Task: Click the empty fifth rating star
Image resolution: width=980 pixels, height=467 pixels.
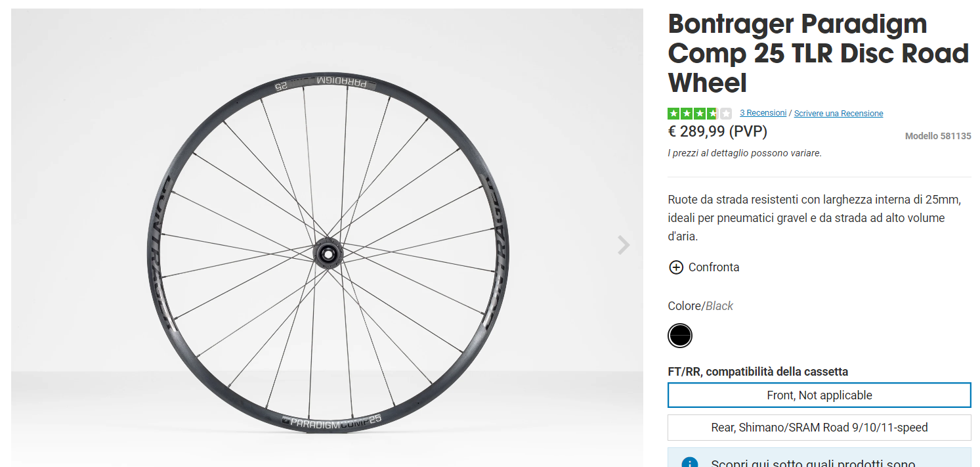Action: [725, 113]
